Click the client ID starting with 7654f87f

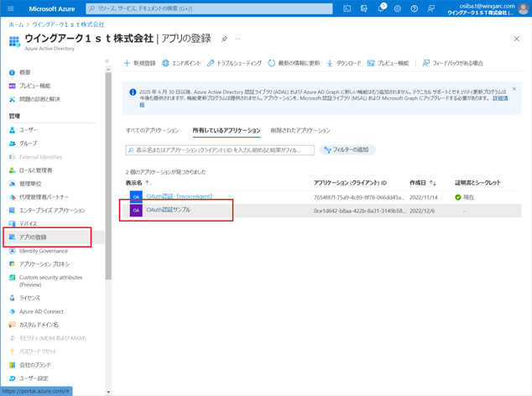pos(359,197)
